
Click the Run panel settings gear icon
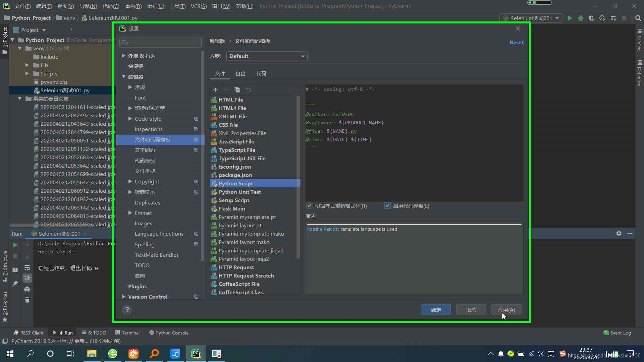click(x=619, y=233)
